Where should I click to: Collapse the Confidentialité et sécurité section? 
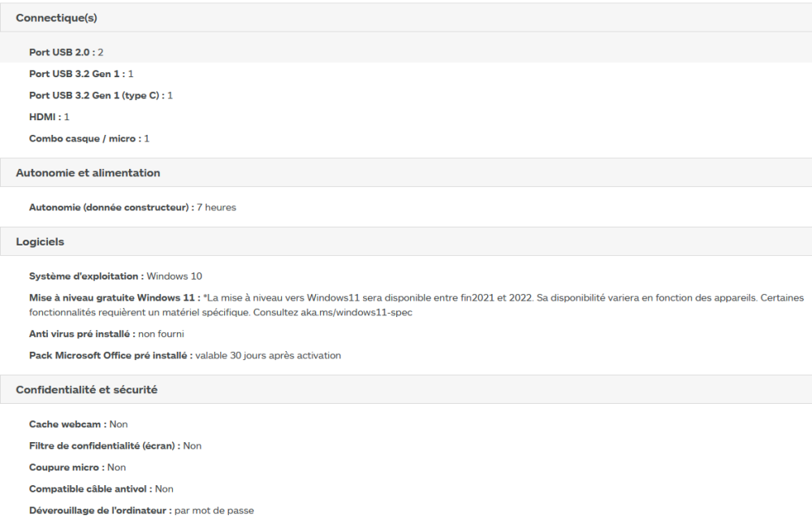coord(87,390)
